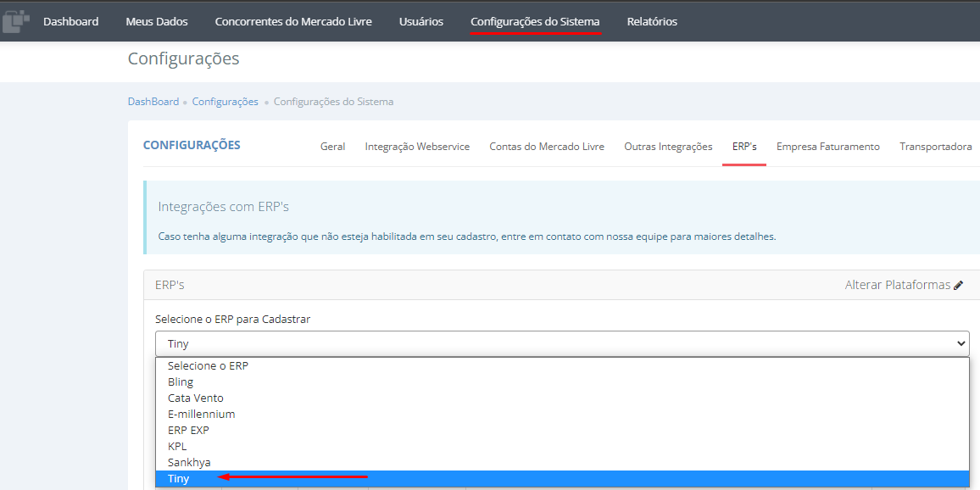Choose Sankhya in the ERP list
The height and width of the screenshot is (490, 980).
562,463
